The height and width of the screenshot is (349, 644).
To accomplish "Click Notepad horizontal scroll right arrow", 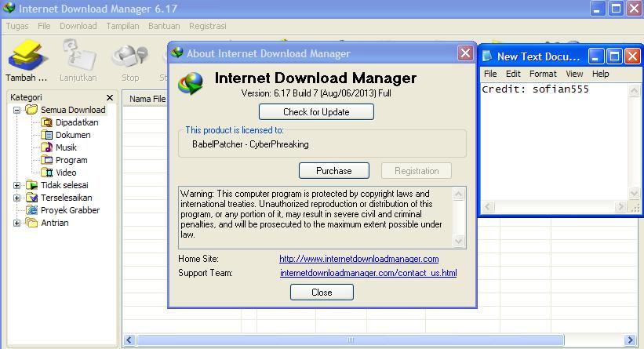I will pyautogui.click(x=620, y=206).
